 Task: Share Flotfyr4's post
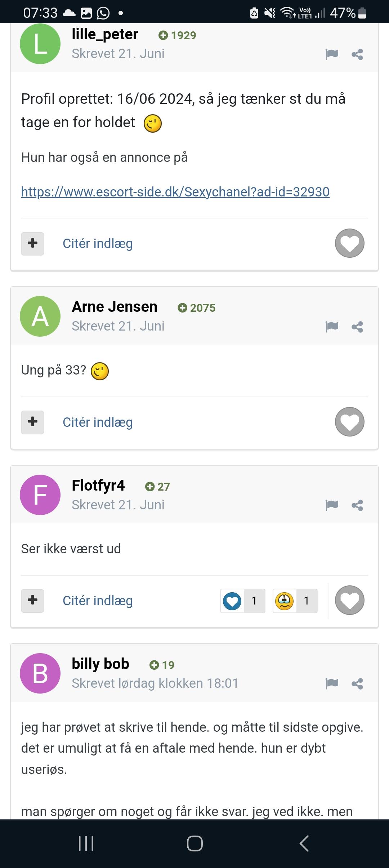point(357,505)
